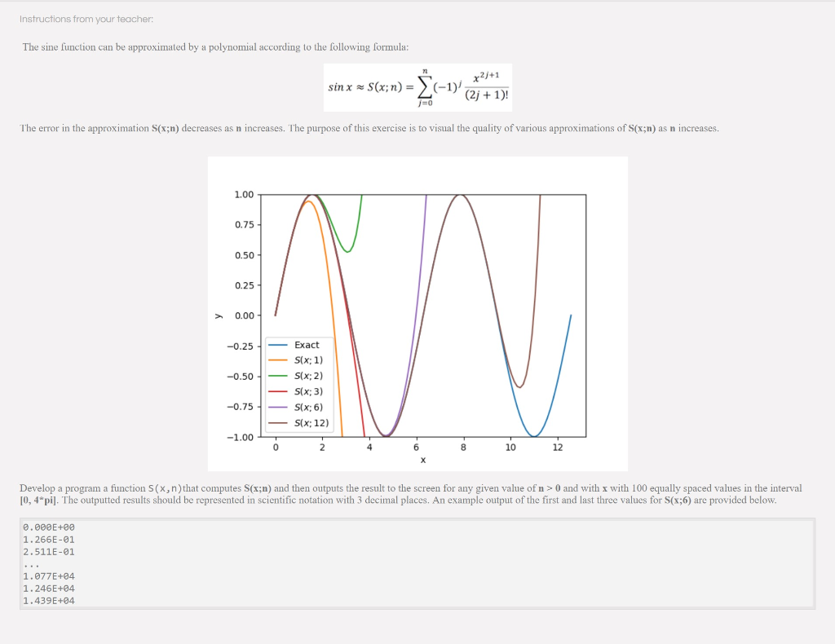Click the y-axis tick label 0.50
Viewport: 835px width, 644px height.
pyautogui.click(x=244, y=255)
